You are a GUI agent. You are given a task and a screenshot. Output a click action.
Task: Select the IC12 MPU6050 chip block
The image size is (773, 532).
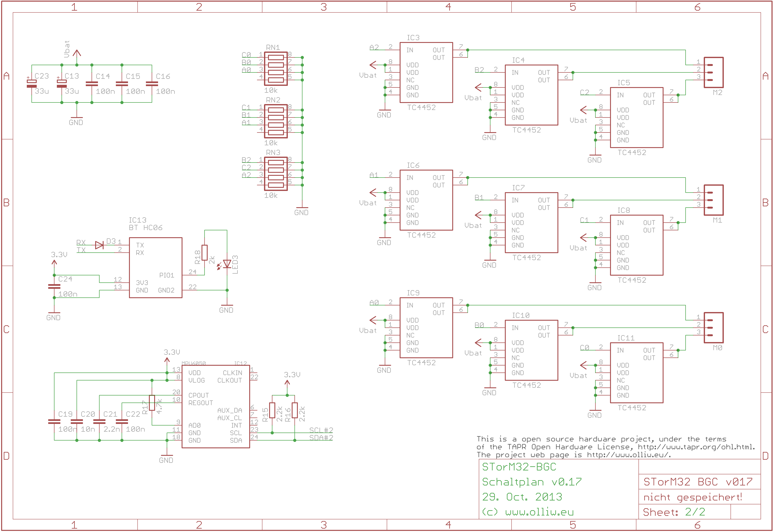coord(216,406)
